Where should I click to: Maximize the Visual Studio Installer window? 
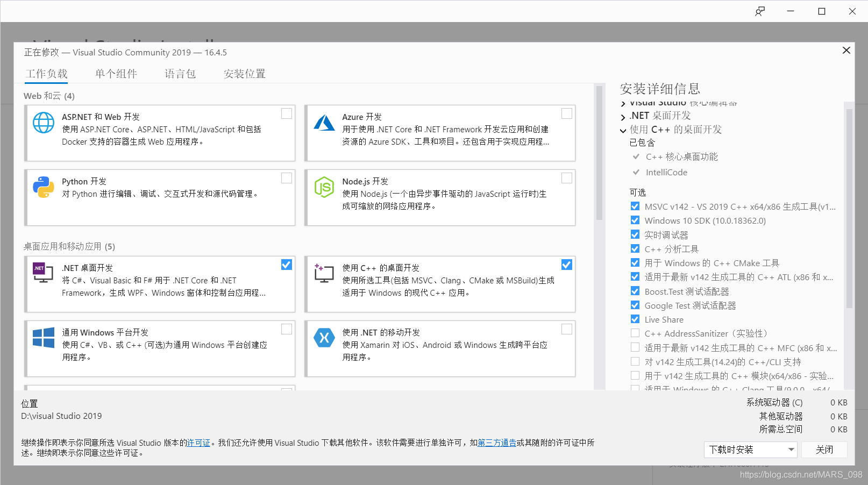pos(822,11)
